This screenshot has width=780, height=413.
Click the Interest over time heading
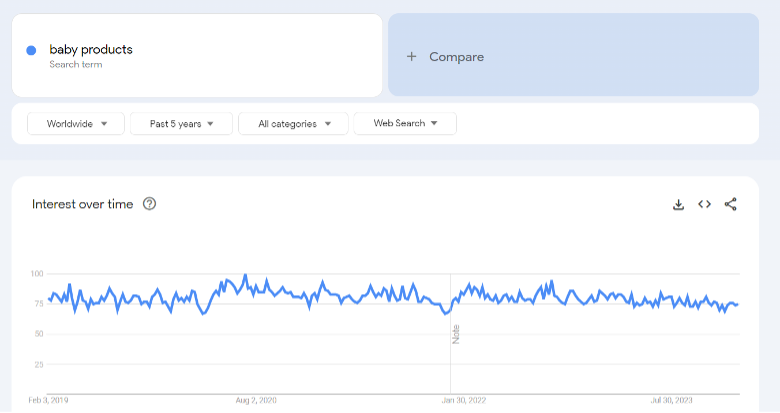click(x=83, y=204)
